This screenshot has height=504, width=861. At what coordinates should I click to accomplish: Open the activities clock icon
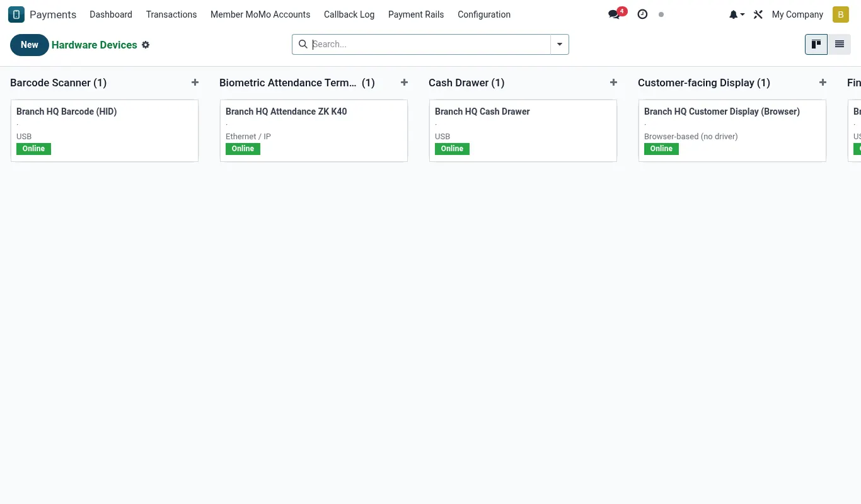(x=642, y=14)
